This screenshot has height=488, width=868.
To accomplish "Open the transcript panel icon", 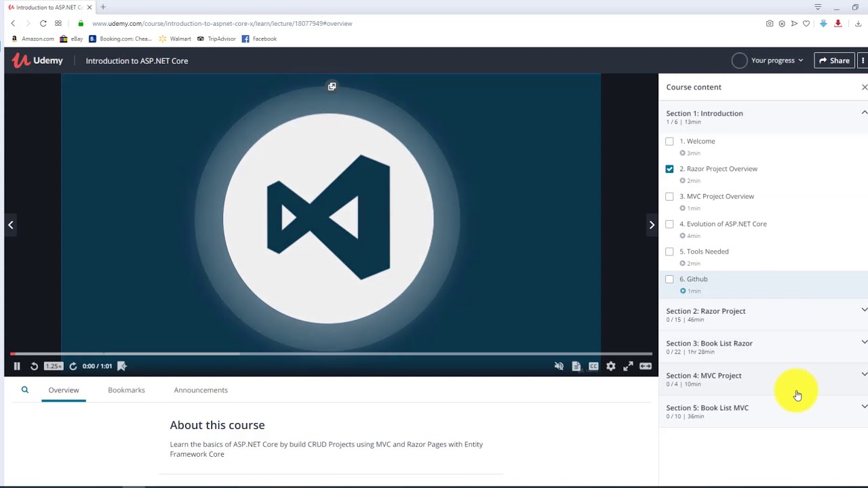I will coord(576,366).
